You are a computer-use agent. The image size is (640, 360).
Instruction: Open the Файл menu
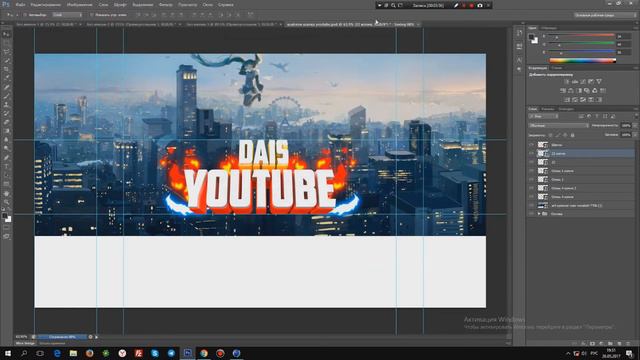pyautogui.click(x=20, y=5)
